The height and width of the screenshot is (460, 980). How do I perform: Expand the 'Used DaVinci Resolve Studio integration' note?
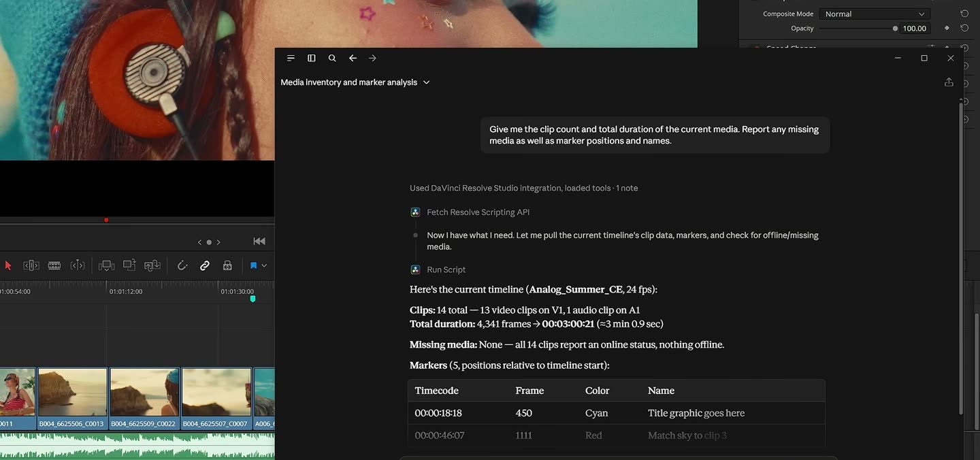[523, 188]
